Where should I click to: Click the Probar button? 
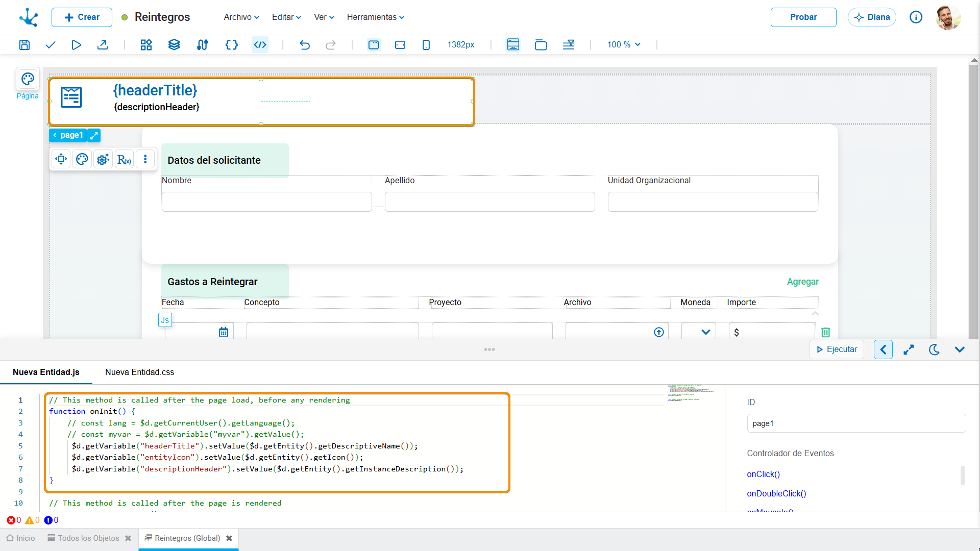tap(803, 17)
